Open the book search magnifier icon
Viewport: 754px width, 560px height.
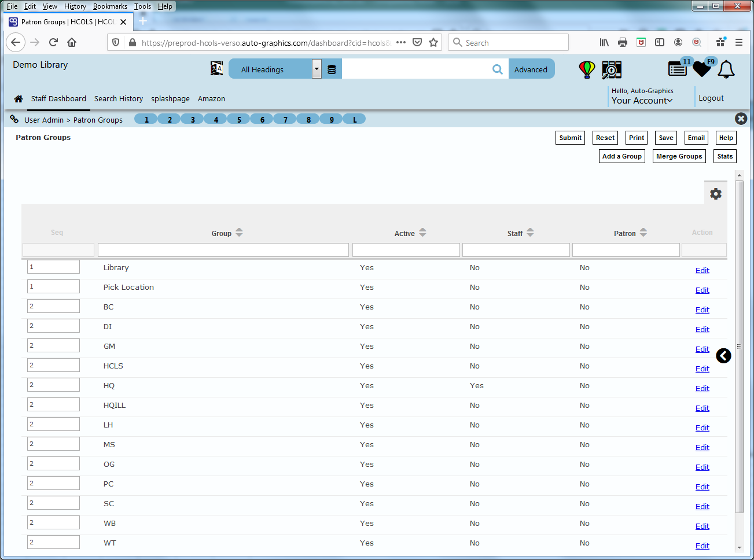612,69
